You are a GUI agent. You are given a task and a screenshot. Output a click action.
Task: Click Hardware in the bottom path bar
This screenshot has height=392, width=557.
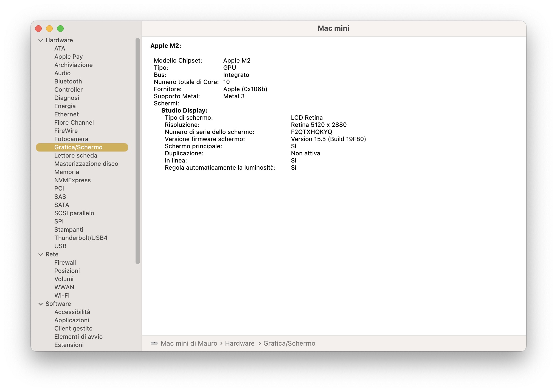coord(240,343)
